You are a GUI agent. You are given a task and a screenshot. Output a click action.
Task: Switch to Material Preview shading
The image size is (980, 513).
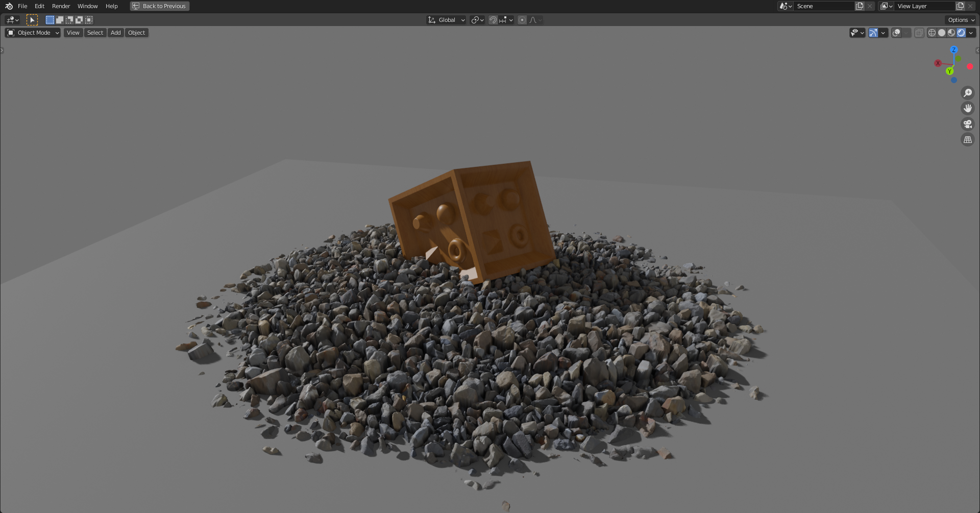pos(951,33)
